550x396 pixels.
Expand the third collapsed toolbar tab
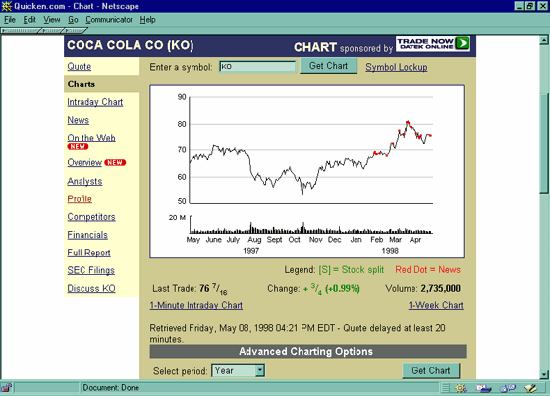click(75, 31)
